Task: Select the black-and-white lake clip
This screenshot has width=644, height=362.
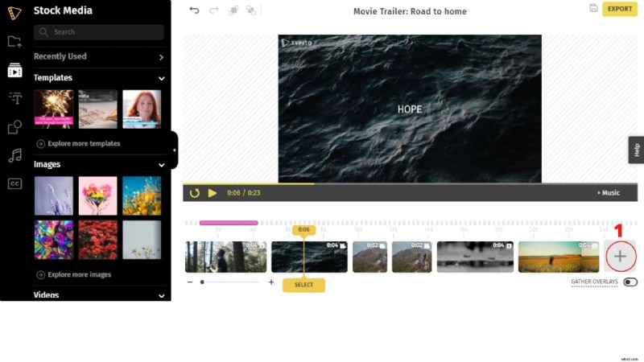Action: click(475, 257)
